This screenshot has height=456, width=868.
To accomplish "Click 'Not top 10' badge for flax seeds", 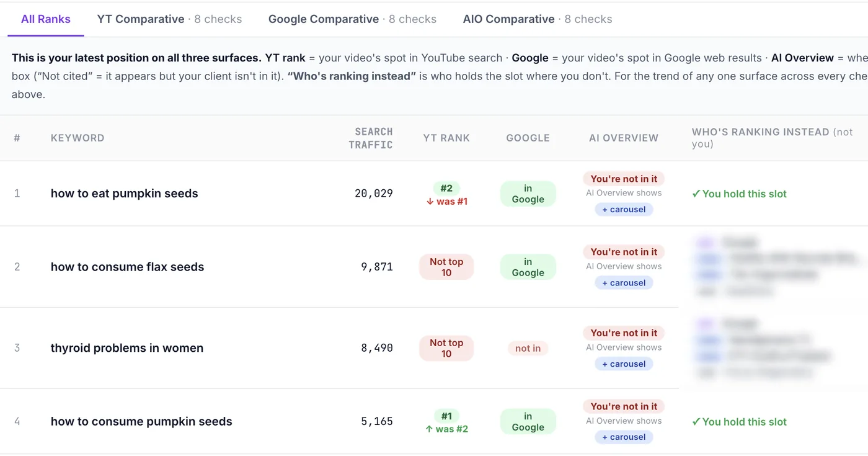I will (446, 267).
